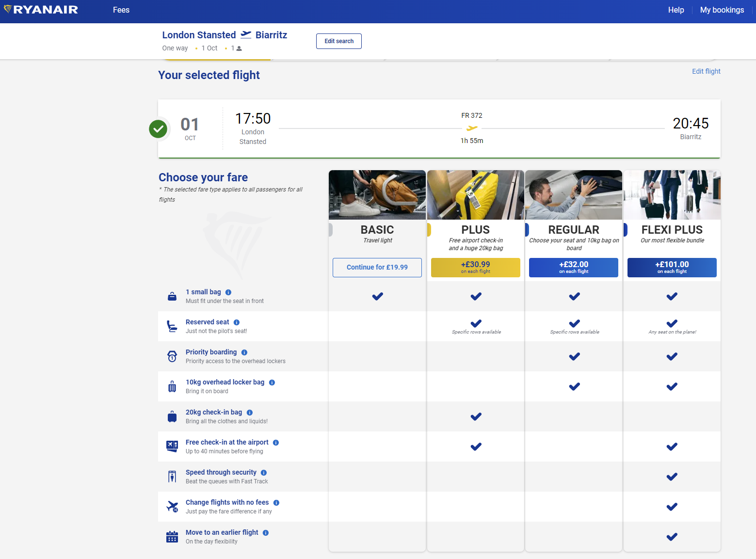Screen dimensions: 756x559
Task: Click the Regular fare image
Action: pyautogui.click(x=574, y=195)
